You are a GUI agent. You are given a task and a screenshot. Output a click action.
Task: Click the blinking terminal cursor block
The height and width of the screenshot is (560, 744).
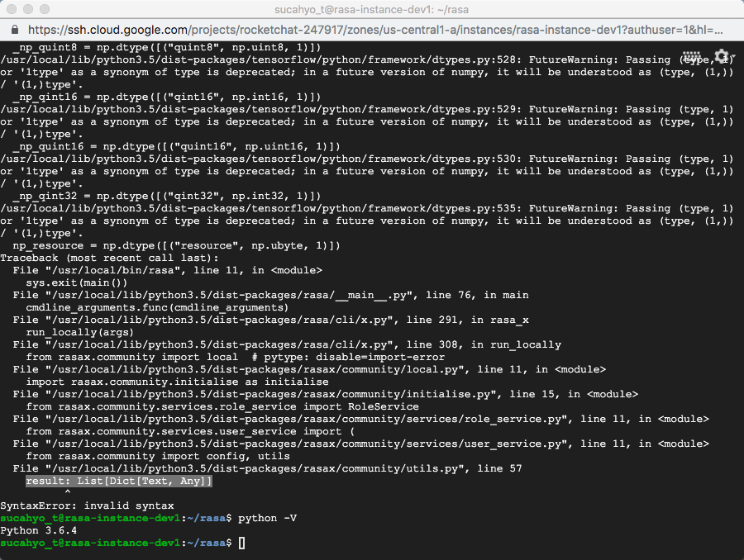[x=241, y=543]
